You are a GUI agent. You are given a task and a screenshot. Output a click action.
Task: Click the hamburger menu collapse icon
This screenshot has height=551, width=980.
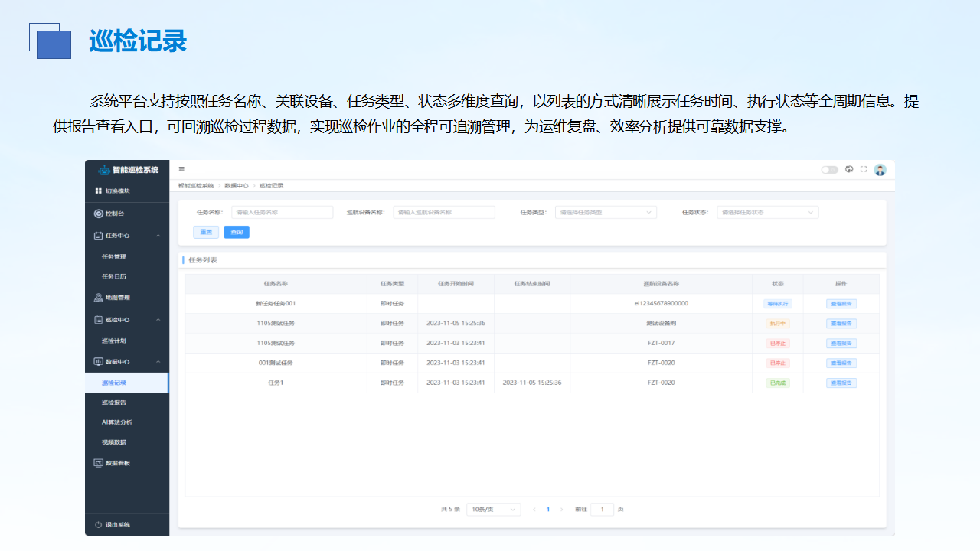[x=181, y=169]
